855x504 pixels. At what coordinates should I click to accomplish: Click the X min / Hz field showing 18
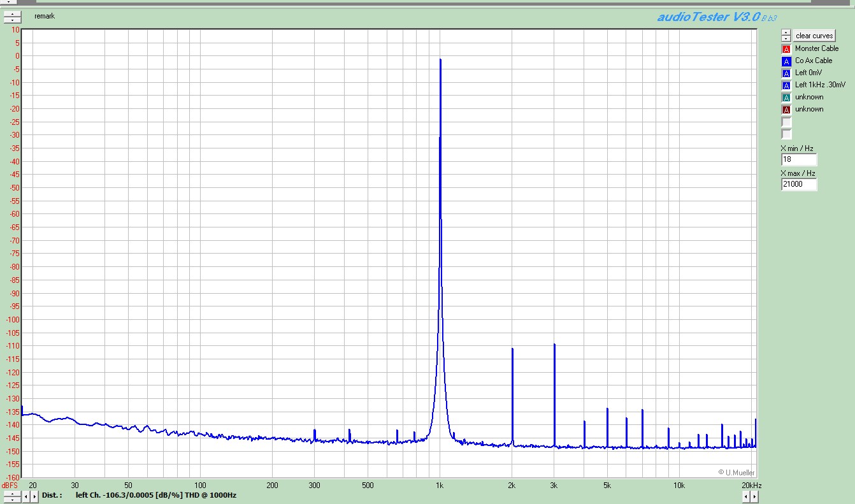(799, 159)
